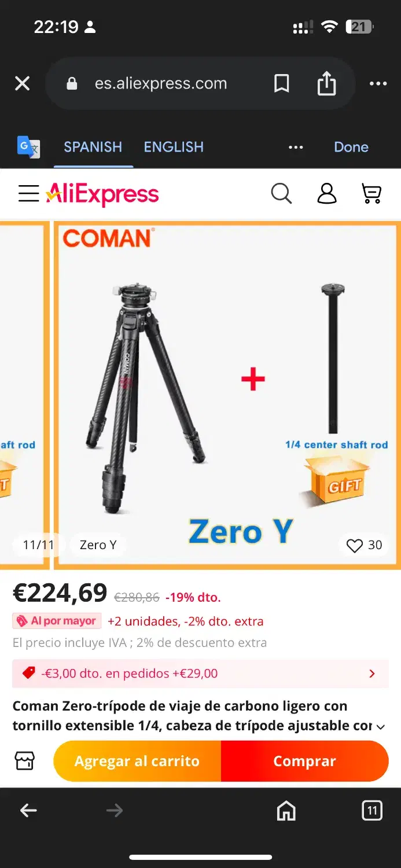The width and height of the screenshot is (401, 868).
Task: Open browser three-dot menu
Action: click(x=378, y=83)
